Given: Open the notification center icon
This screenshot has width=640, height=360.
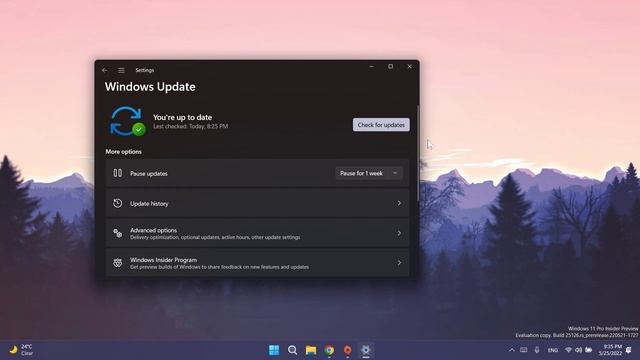Looking at the screenshot, I should click(629, 350).
